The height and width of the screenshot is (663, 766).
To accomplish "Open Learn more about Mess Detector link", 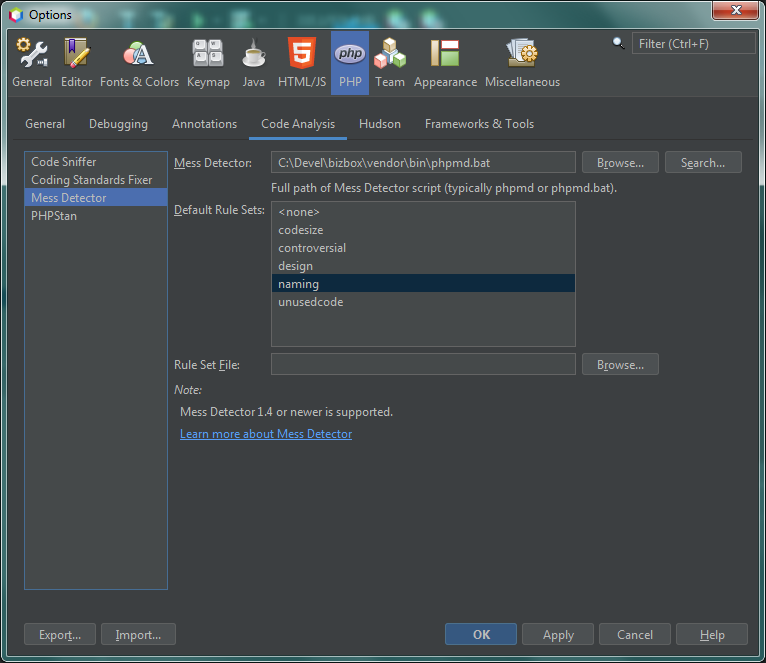I will (x=266, y=434).
